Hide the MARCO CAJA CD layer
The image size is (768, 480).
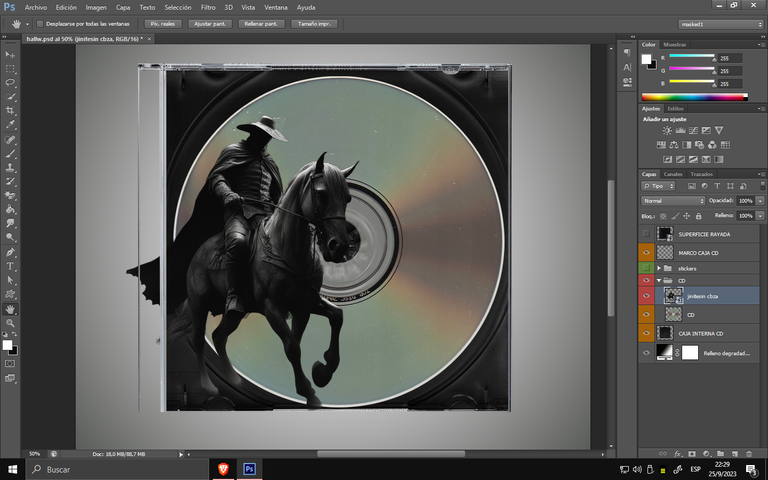click(646, 253)
